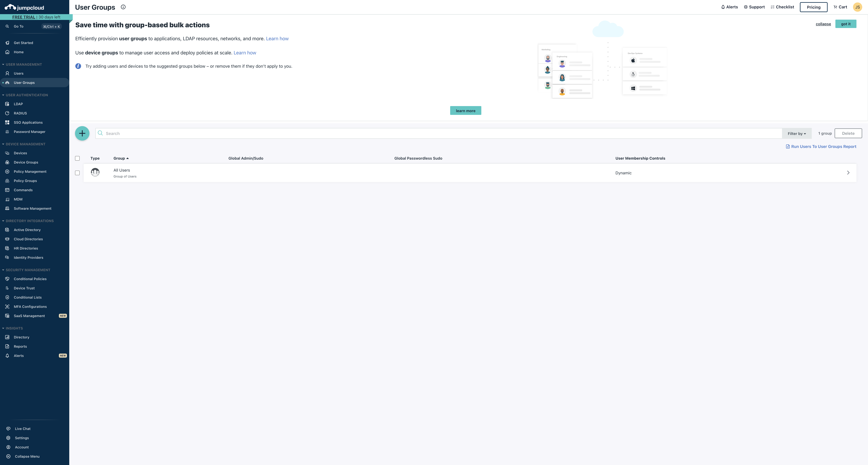This screenshot has height=465, width=868.
Task: Sort by the Group column header
Action: click(121, 158)
